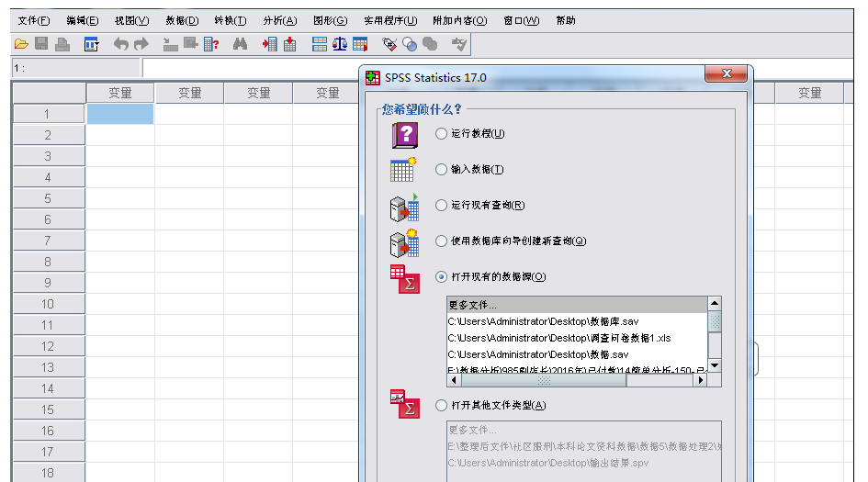Click the highlighted cell in row 1
Screen dimensions: 868x482
coord(120,114)
